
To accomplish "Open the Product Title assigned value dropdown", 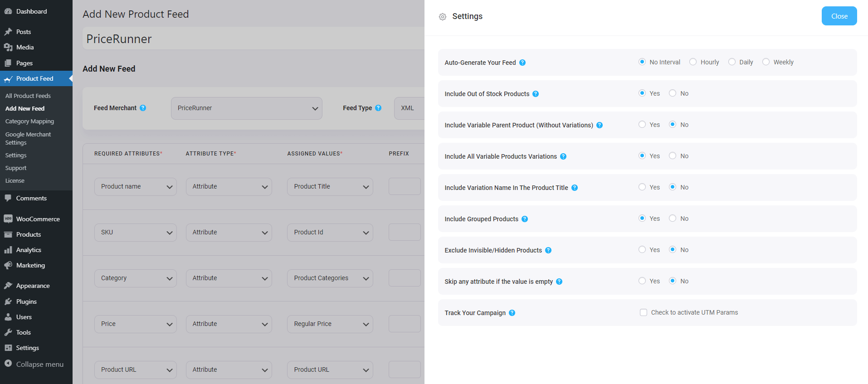I will 330,187.
